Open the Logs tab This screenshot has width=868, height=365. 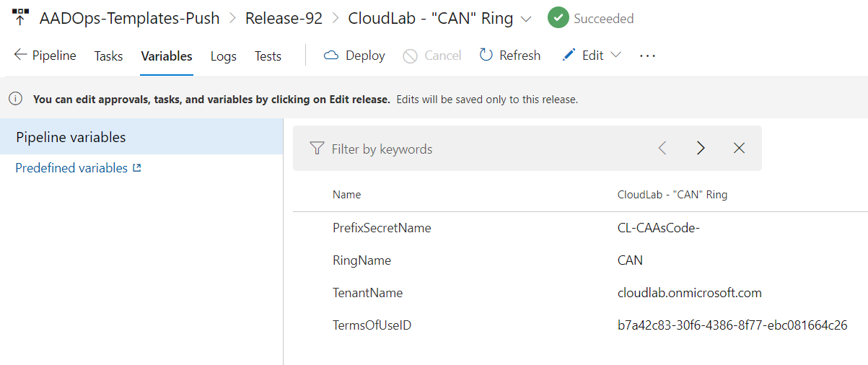click(224, 56)
